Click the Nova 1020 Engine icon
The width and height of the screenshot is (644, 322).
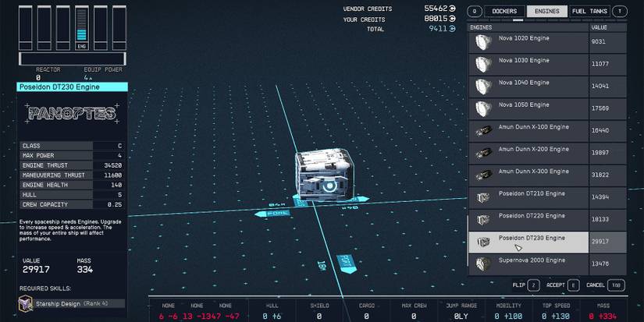pos(482,42)
